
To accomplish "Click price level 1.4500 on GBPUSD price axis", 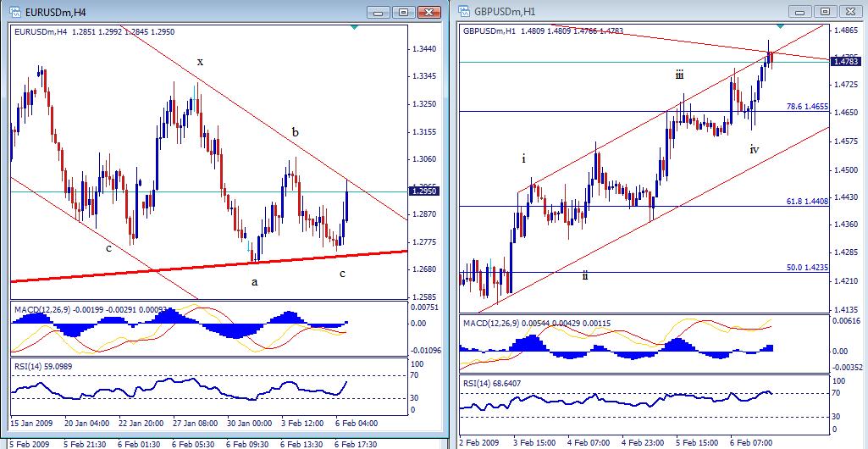I will pos(847,170).
